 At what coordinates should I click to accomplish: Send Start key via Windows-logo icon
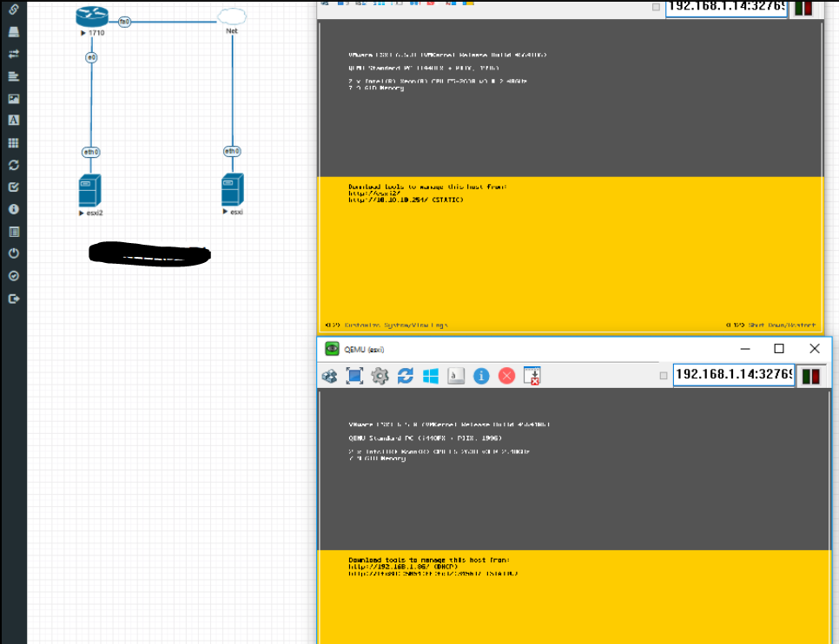(431, 376)
